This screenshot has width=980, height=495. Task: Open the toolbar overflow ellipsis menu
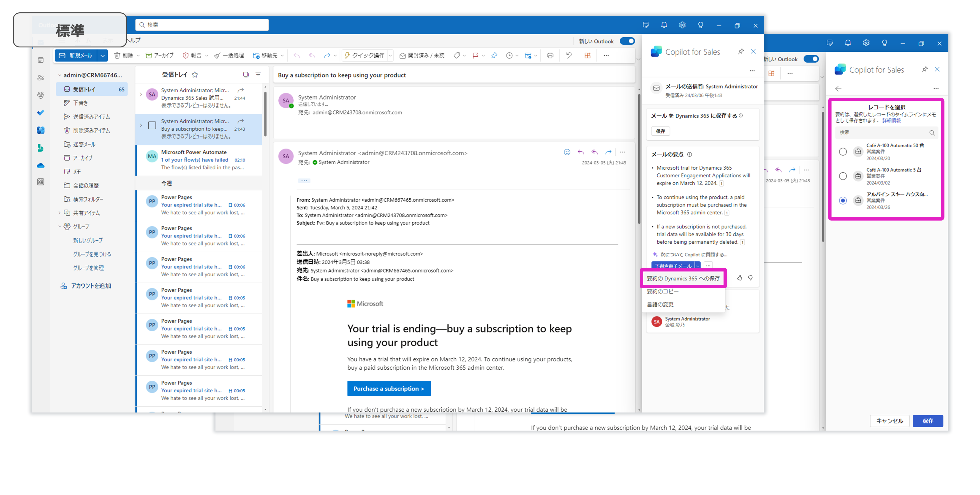pyautogui.click(x=606, y=56)
